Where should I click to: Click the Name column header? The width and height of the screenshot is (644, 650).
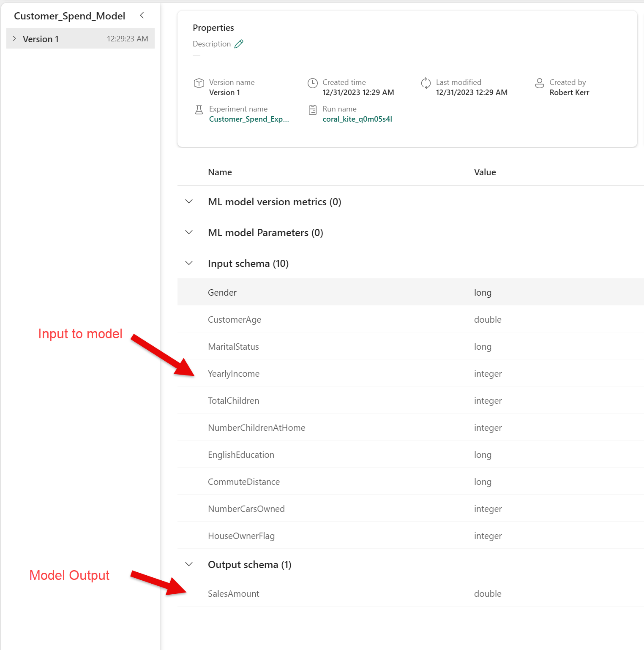220,172
